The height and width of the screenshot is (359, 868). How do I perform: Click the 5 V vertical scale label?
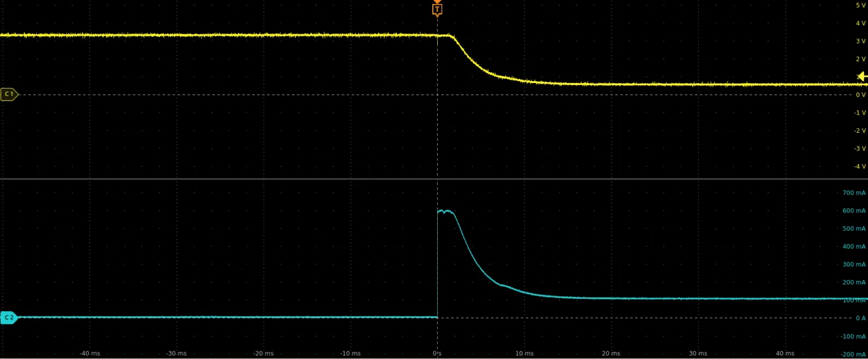[x=860, y=5]
